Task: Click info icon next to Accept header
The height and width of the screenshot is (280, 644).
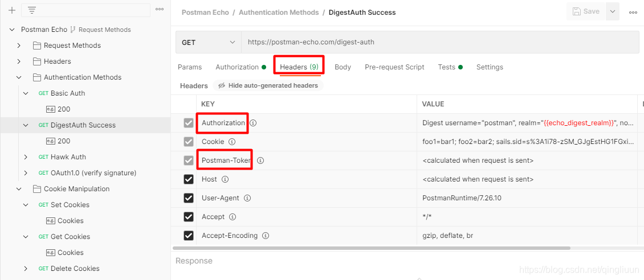Action: 232,217
